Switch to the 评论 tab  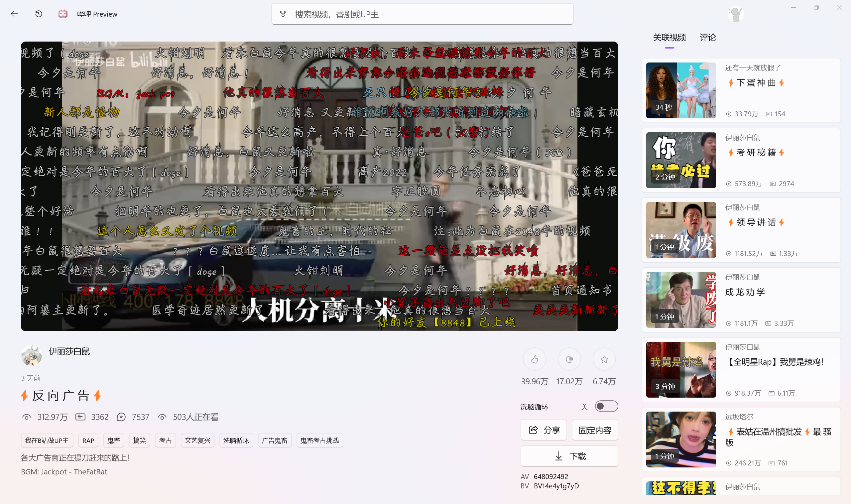click(707, 38)
